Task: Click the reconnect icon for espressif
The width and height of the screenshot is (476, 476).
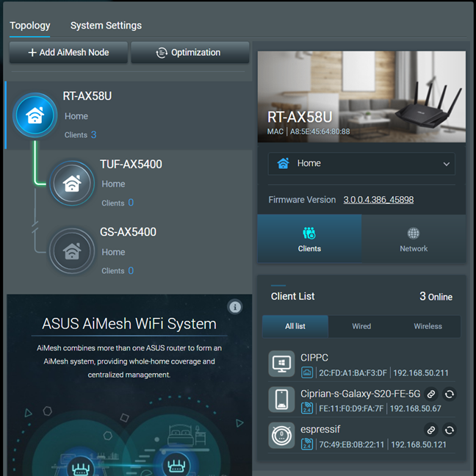Action: pos(450,430)
